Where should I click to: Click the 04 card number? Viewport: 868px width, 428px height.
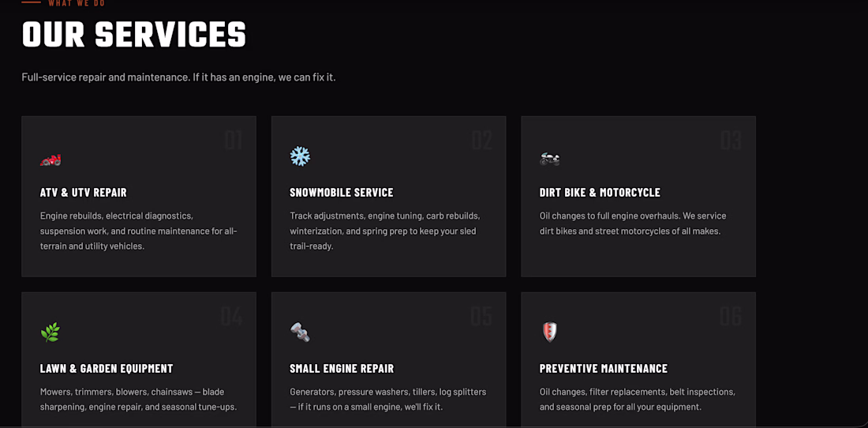(x=232, y=316)
